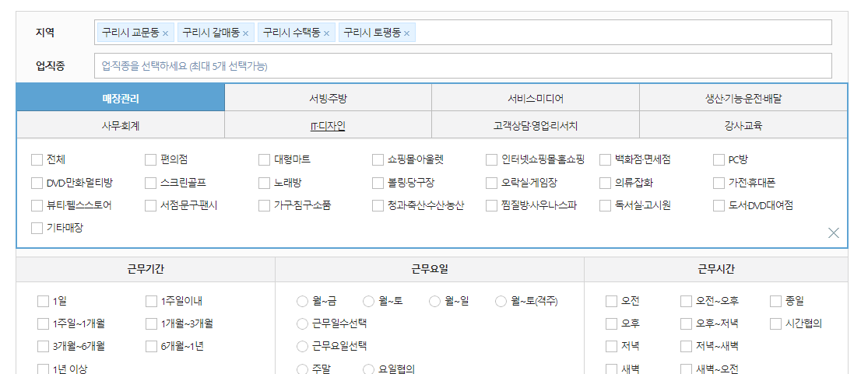The width and height of the screenshot is (868, 374).
Task: Check the 뷰티·헬스스토어 checkbox
Action: click(37, 206)
